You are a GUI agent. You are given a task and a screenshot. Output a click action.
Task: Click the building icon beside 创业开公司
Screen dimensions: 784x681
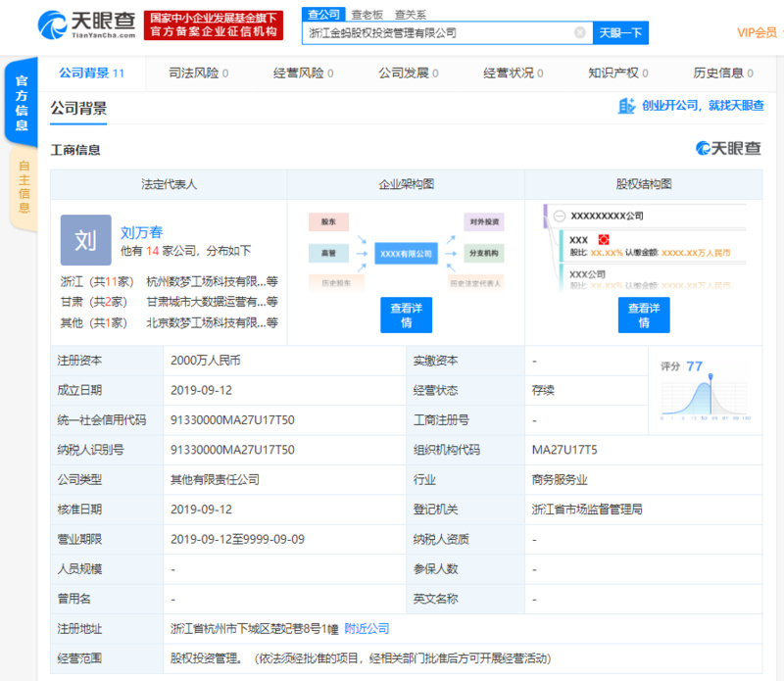point(627,106)
